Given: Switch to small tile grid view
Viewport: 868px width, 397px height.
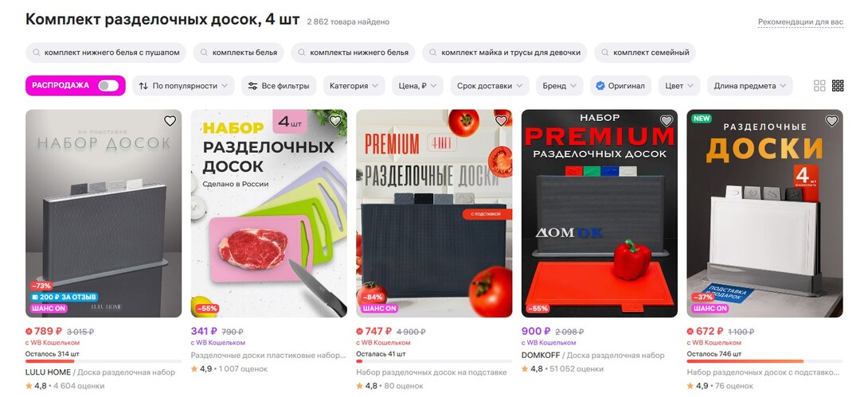Looking at the screenshot, I should pyautogui.click(x=838, y=86).
